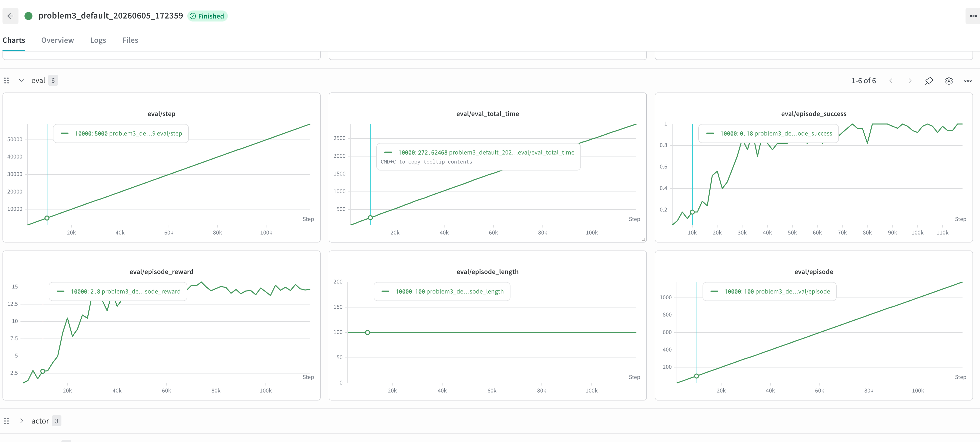This screenshot has height=442, width=980.
Task: Click the eval/episode_success chart title
Action: click(x=813, y=114)
